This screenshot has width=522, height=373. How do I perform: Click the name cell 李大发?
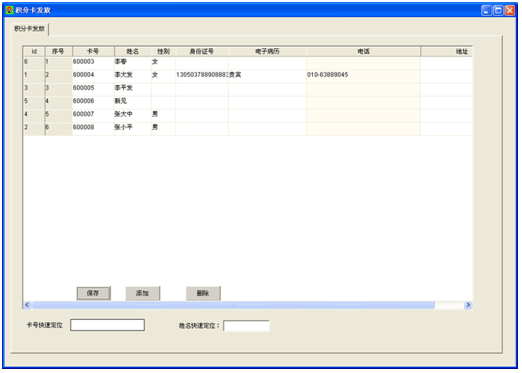pos(133,75)
